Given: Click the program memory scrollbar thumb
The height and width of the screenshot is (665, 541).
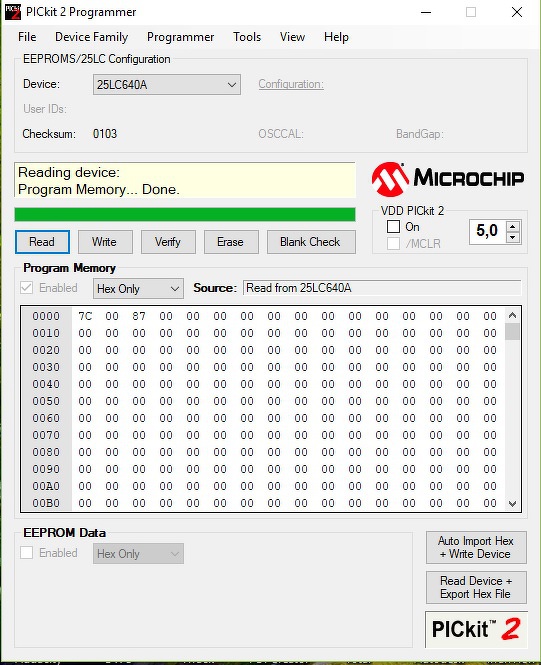Looking at the screenshot, I should click(x=512, y=332).
